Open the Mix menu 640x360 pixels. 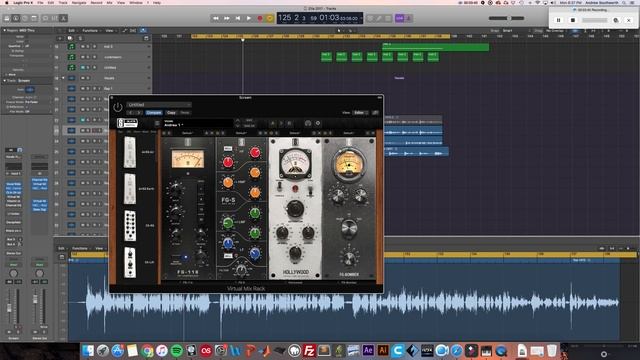109,2
